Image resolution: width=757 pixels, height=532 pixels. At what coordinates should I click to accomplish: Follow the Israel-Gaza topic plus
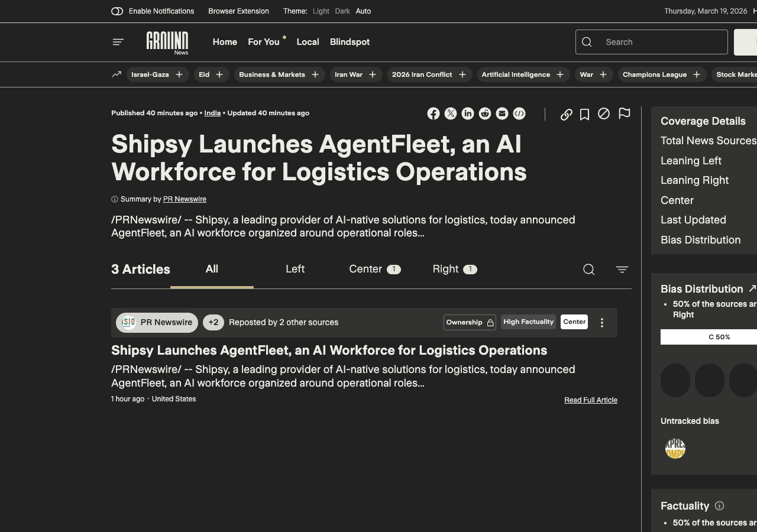click(x=179, y=74)
